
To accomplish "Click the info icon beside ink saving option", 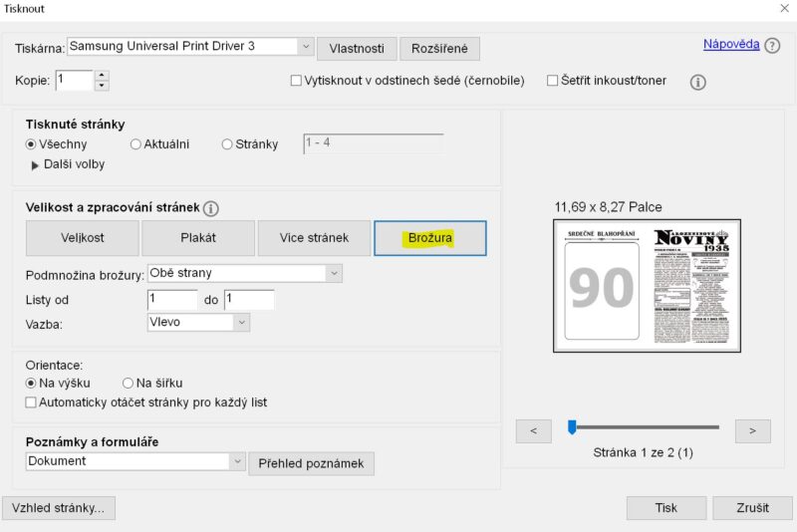I will point(698,82).
